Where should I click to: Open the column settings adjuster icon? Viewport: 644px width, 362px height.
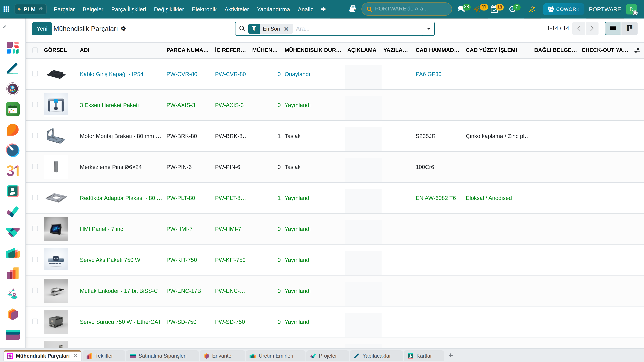[637, 50]
